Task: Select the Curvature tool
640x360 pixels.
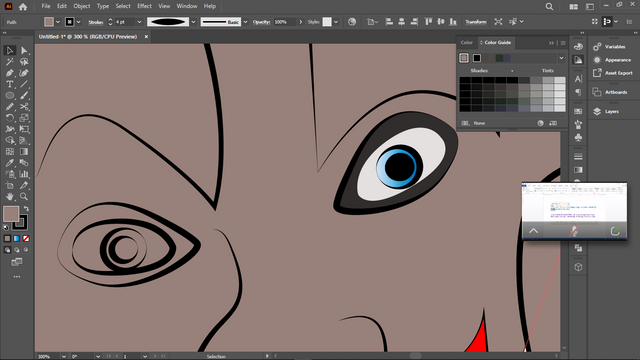Action: click(x=24, y=73)
